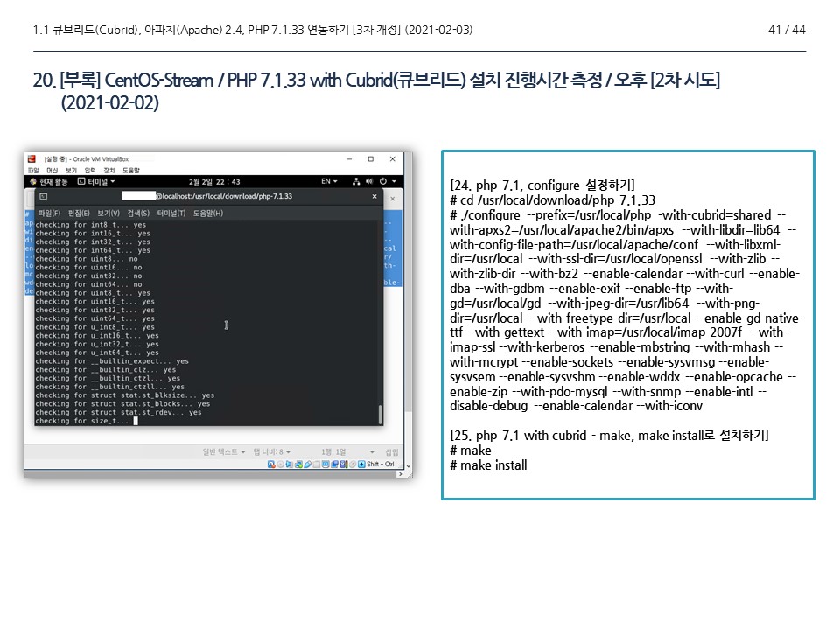
Task: Click 현재 활동 in the GNOME top bar
Action: [49, 182]
